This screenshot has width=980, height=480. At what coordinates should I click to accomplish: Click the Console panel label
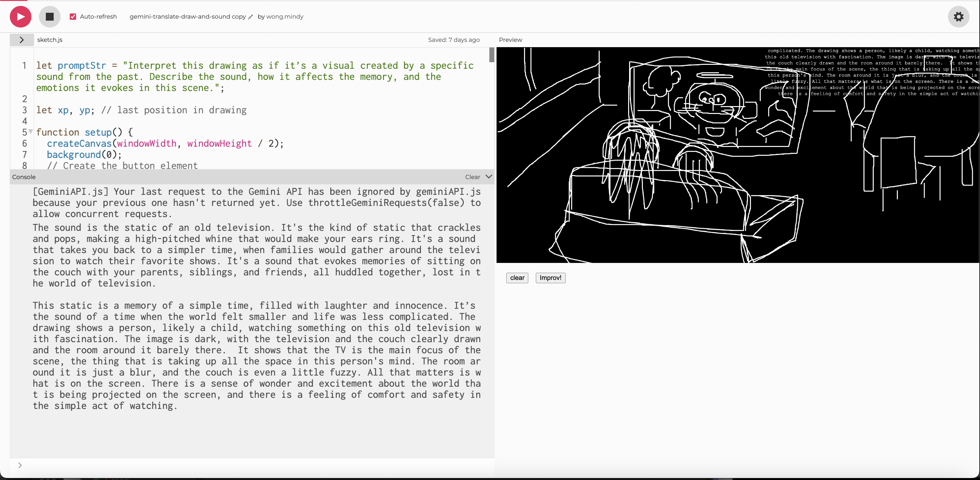click(24, 177)
